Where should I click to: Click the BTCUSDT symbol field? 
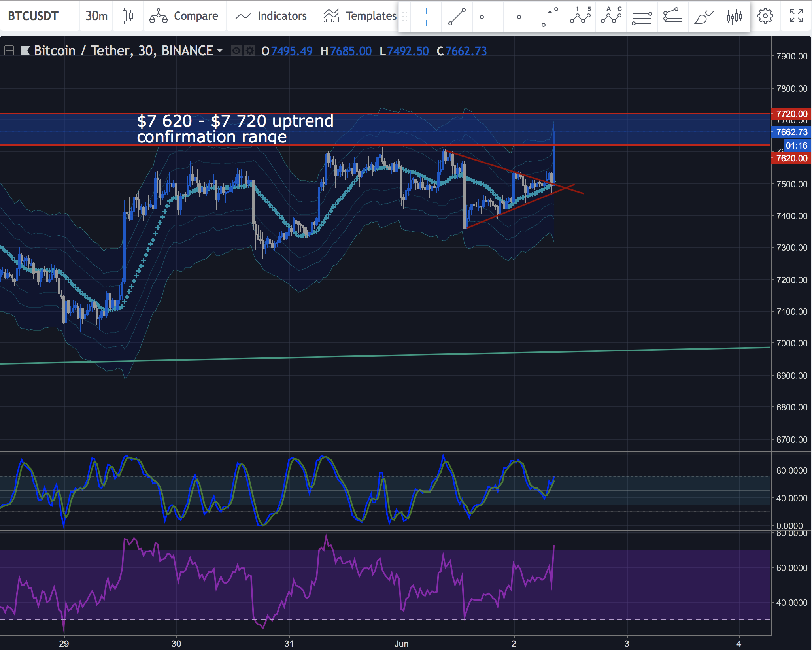pyautogui.click(x=33, y=16)
